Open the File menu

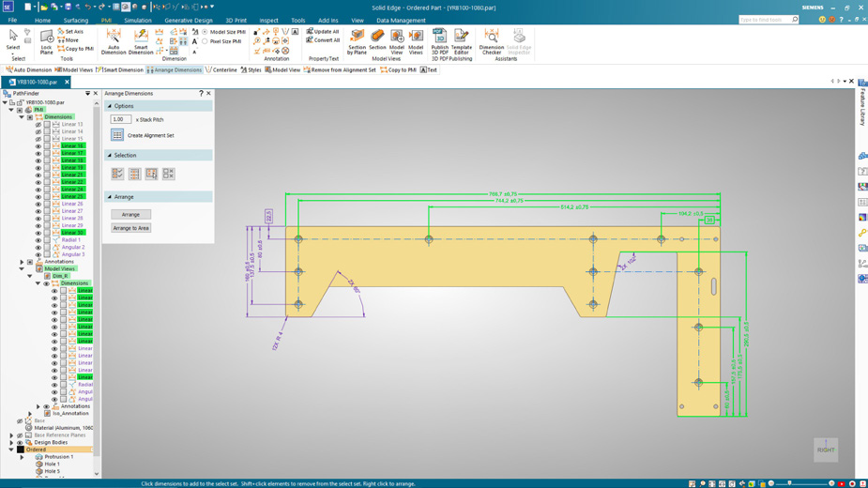[12, 20]
